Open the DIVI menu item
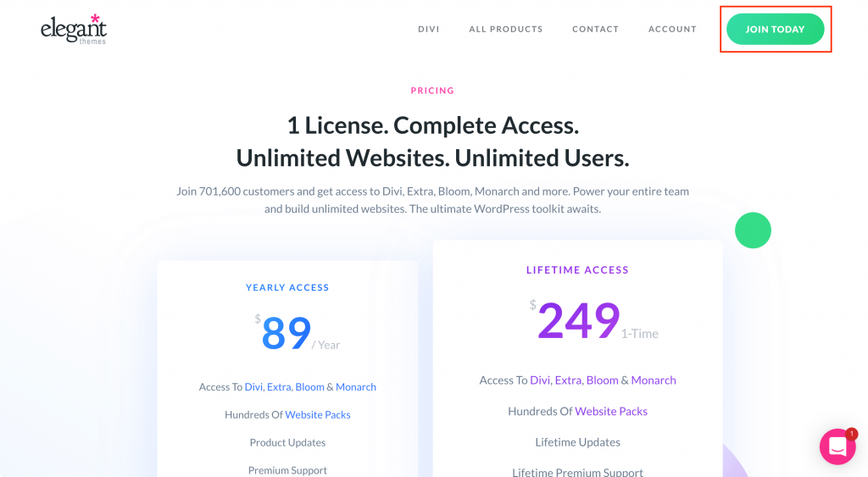 [x=428, y=30]
